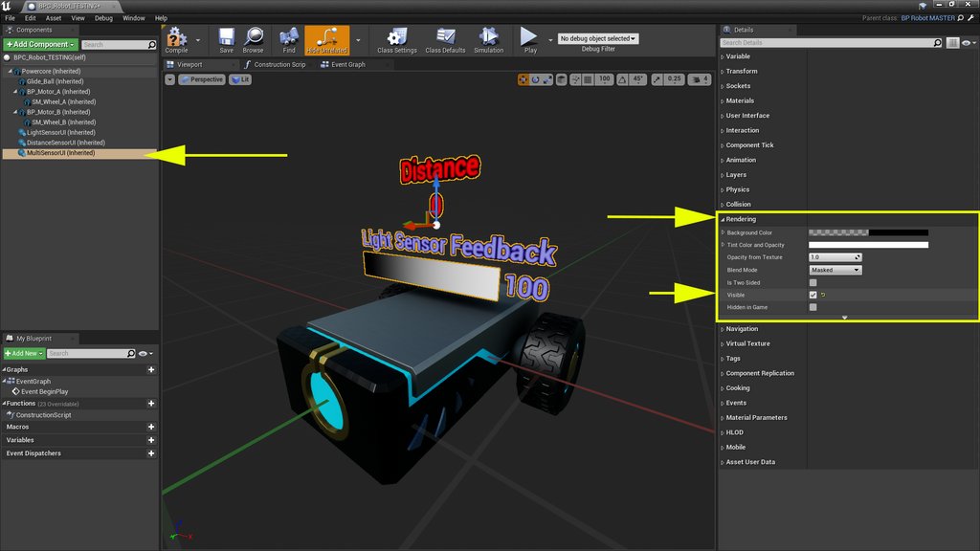The width and height of the screenshot is (980, 551).
Task: Click Tint Color and Opacity swatch
Action: (x=868, y=245)
